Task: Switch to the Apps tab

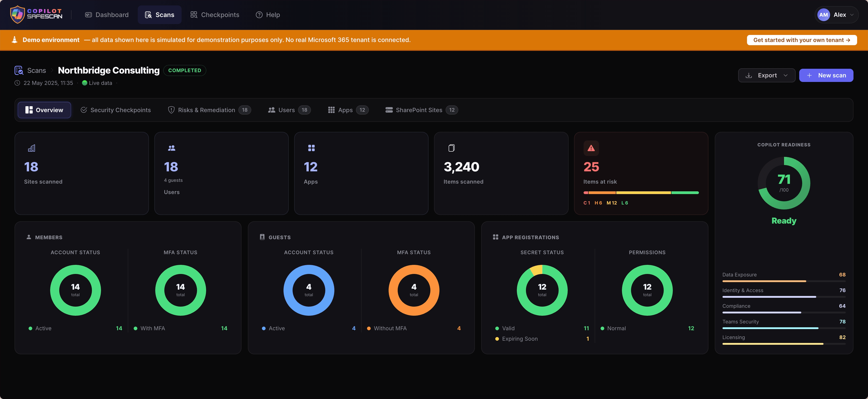Action: 348,110
